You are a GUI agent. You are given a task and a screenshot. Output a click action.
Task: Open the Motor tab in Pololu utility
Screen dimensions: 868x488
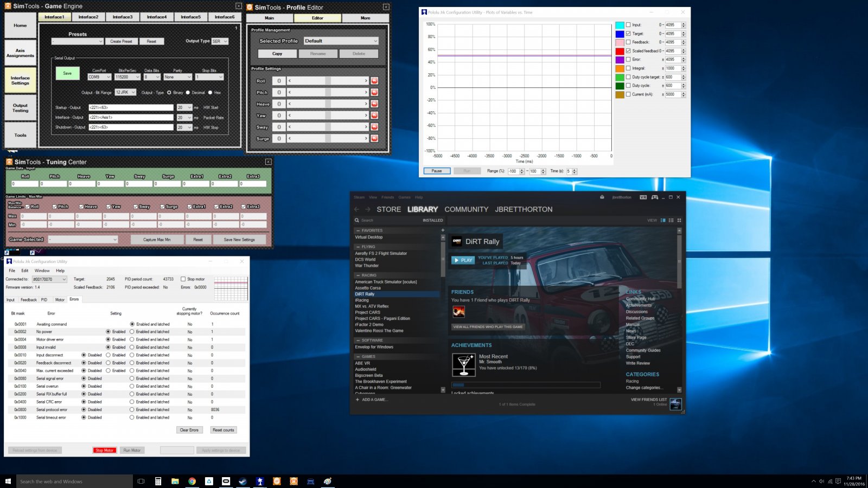(60, 299)
